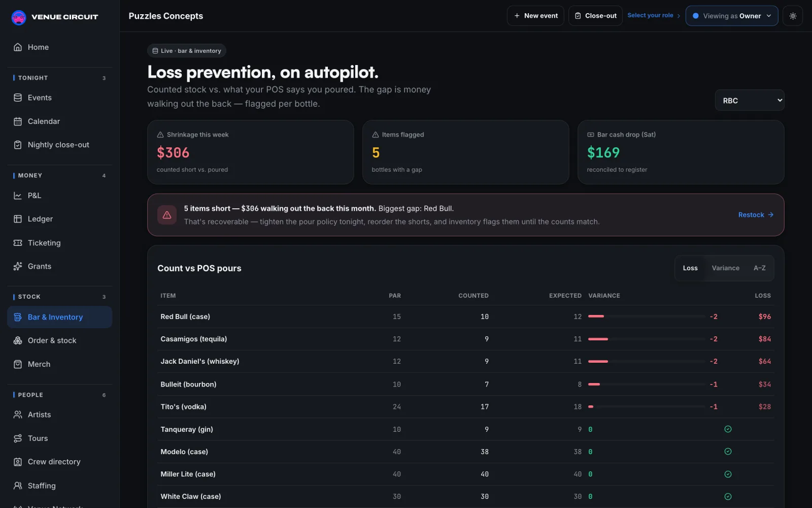Click the Bar & Inventory glass icon
812x508 pixels.
tap(18, 317)
